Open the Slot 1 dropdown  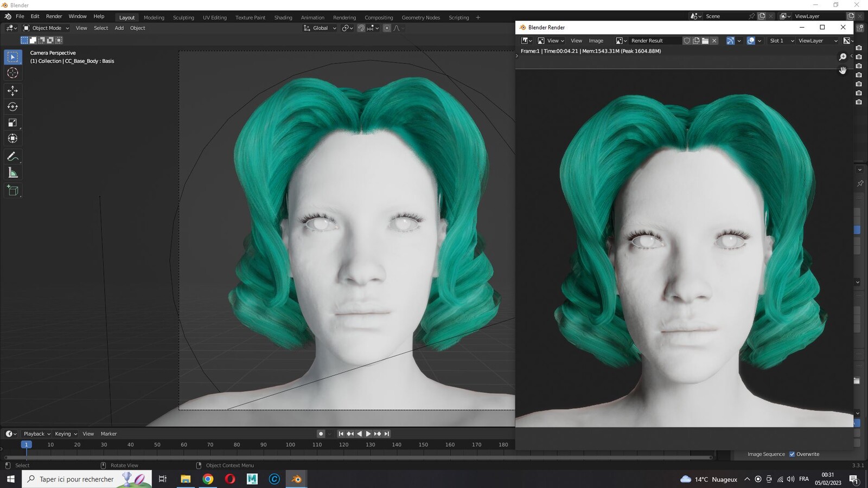click(x=782, y=41)
